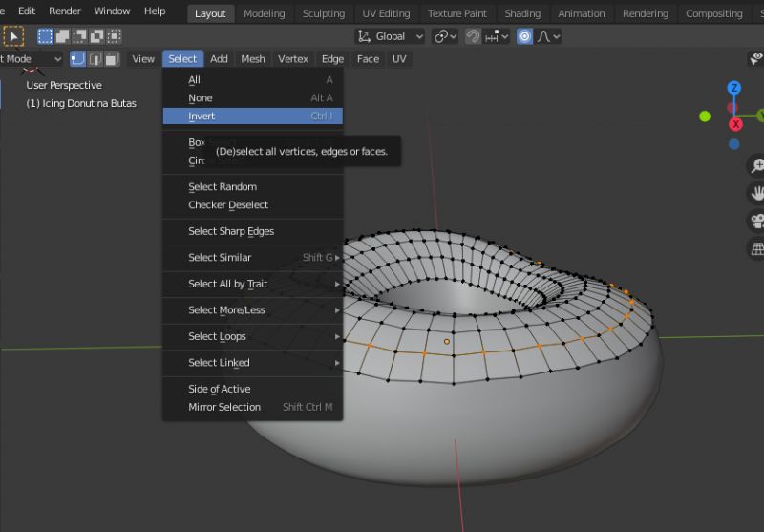Choose Set New Selection mode icon
Image resolution: width=764 pixels, height=532 pixels.
45,36
